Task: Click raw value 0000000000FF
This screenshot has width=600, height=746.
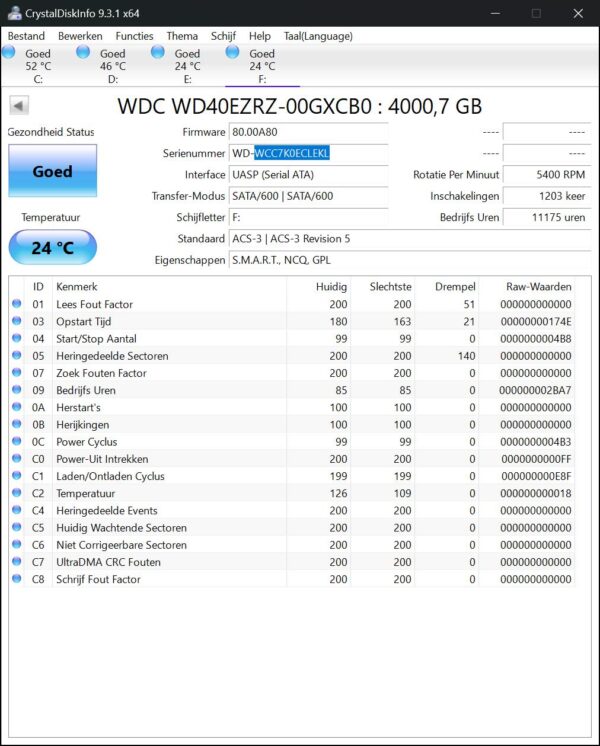Action: point(536,459)
